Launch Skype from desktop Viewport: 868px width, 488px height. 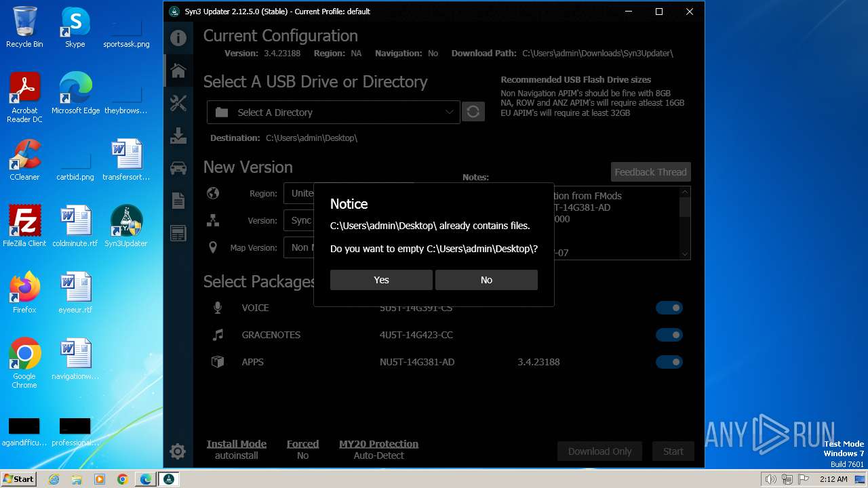75,27
